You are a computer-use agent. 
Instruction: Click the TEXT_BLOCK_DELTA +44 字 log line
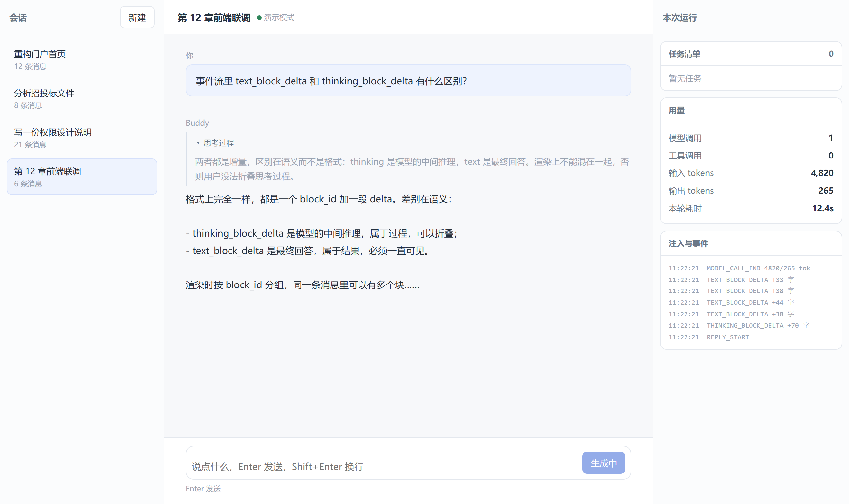(x=731, y=302)
